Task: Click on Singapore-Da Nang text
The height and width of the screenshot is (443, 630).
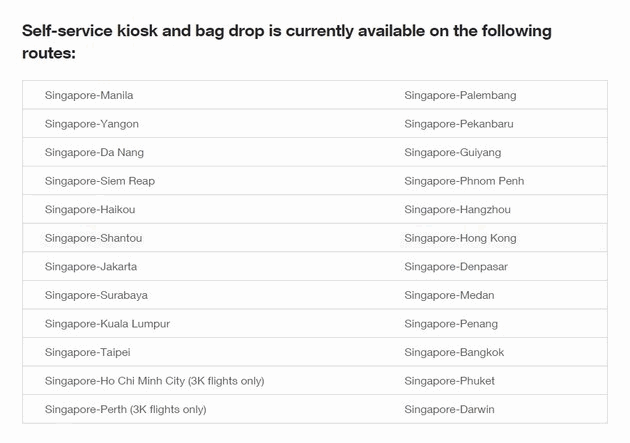Action: tap(94, 152)
